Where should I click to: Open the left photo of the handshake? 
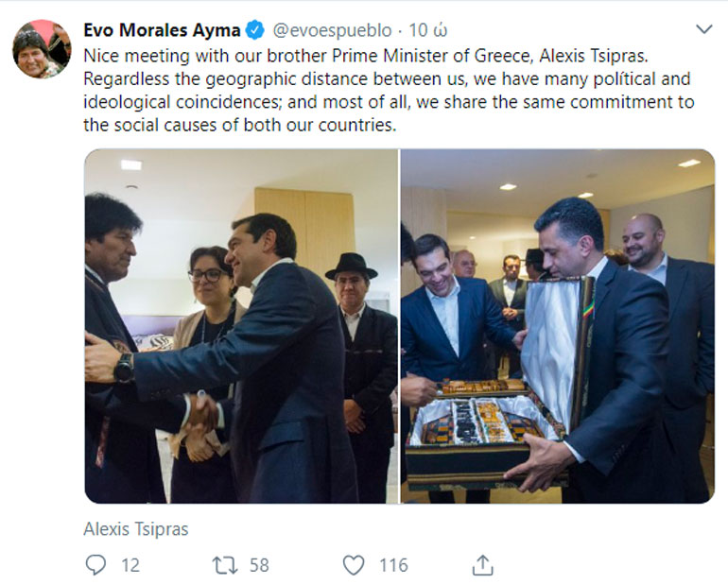(x=241, y=326)
